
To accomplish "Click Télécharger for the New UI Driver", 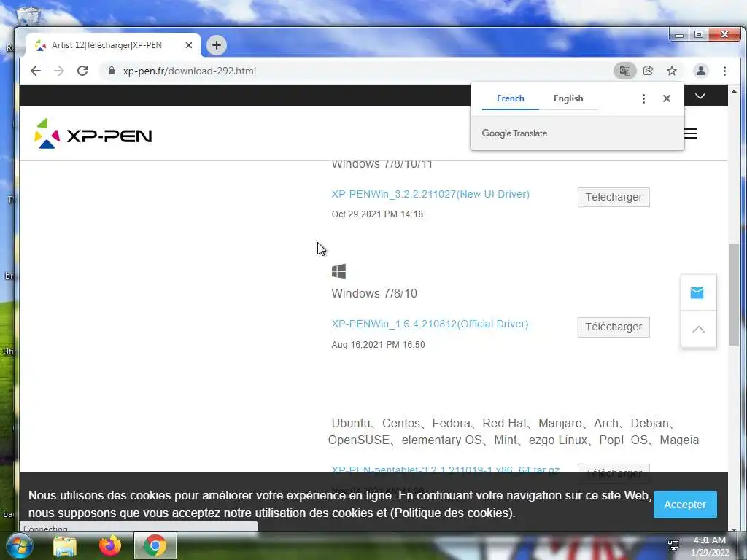I will [614, 197].
